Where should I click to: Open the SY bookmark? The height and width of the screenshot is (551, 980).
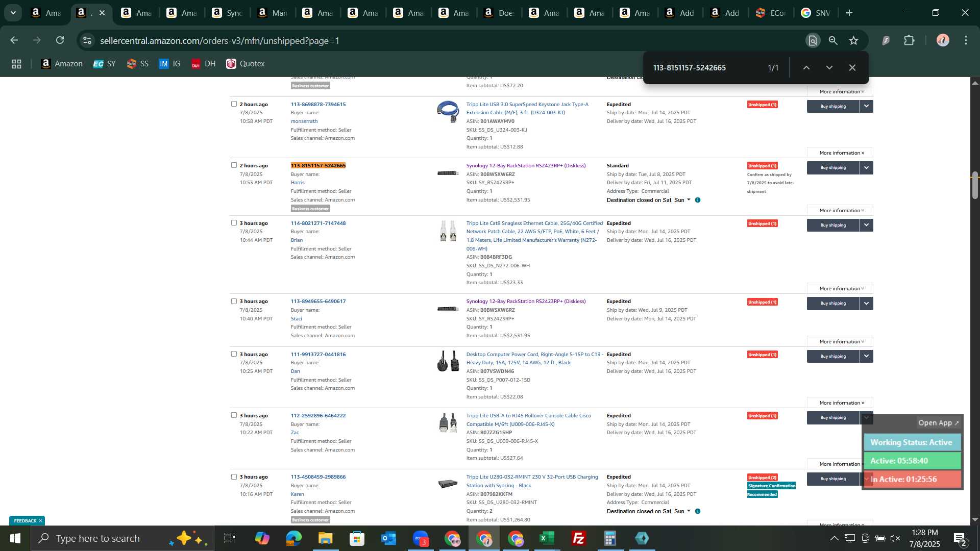click(105, 64)
